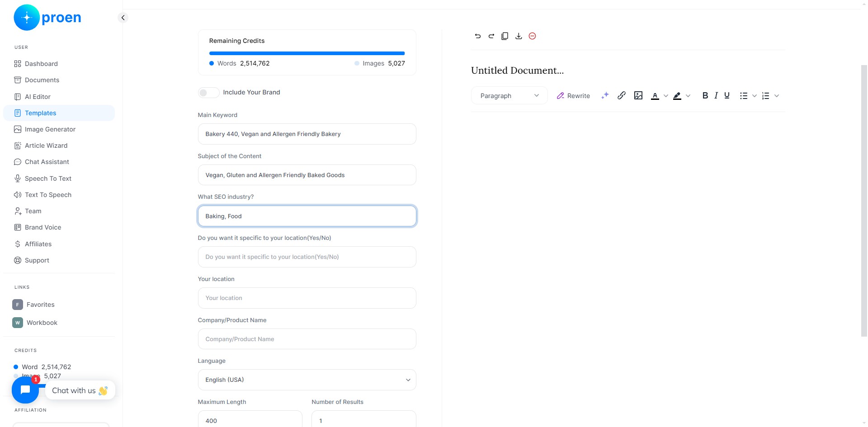Copy the document with the copy icon
The width and height of the screenshot is (868, 427).
pos(505,36)
